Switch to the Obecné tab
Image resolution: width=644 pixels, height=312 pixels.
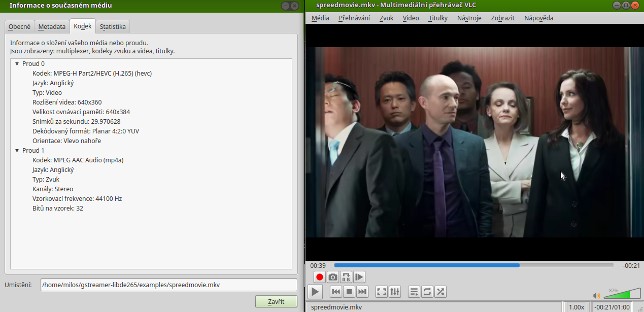click(x=19, y=27)
